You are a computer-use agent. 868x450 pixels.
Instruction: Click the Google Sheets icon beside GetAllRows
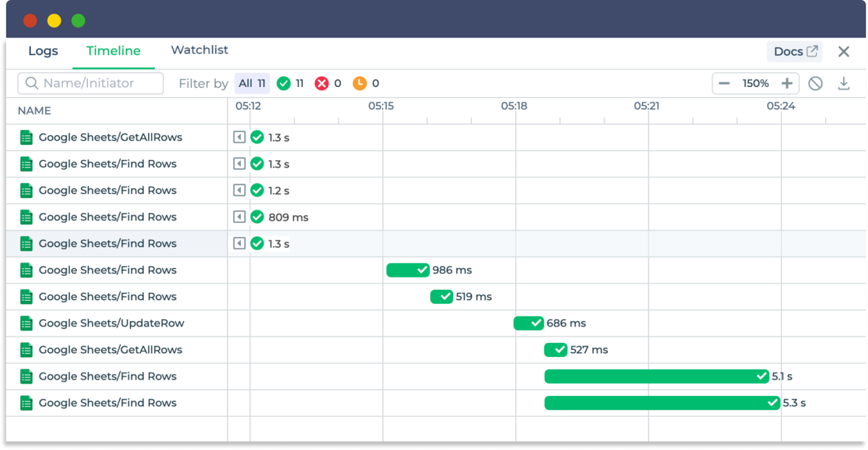tap(26, 137)
